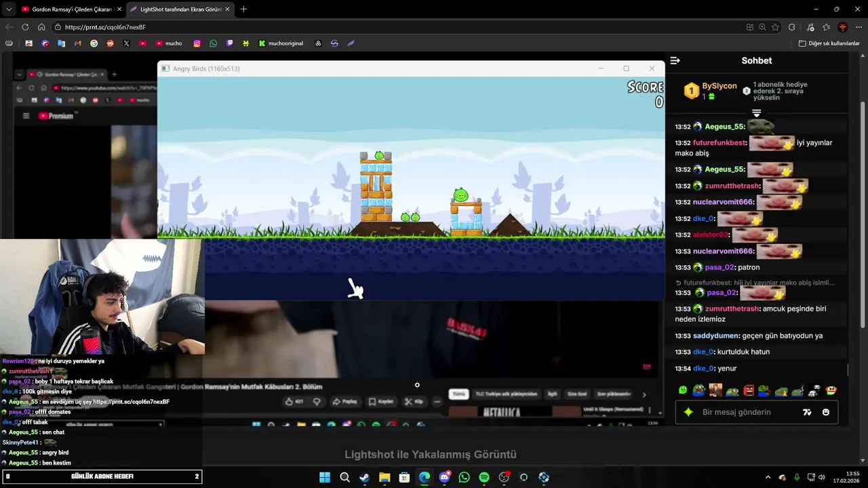Viewport: 868px width, 488px height.
Task: Click the microphone tray icon
Action: tap(797, 477)
